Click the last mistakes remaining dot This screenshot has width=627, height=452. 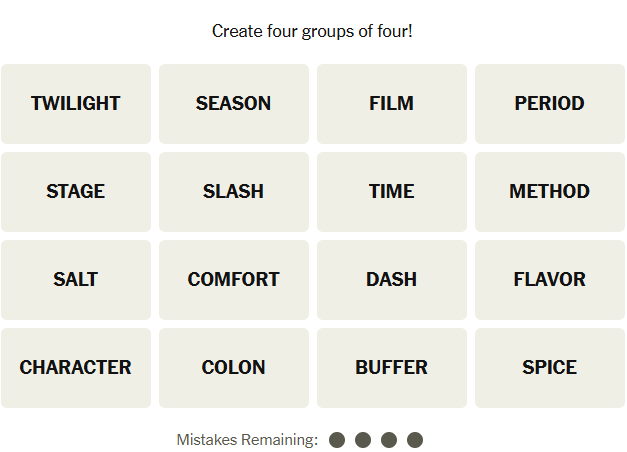[415, 440]
